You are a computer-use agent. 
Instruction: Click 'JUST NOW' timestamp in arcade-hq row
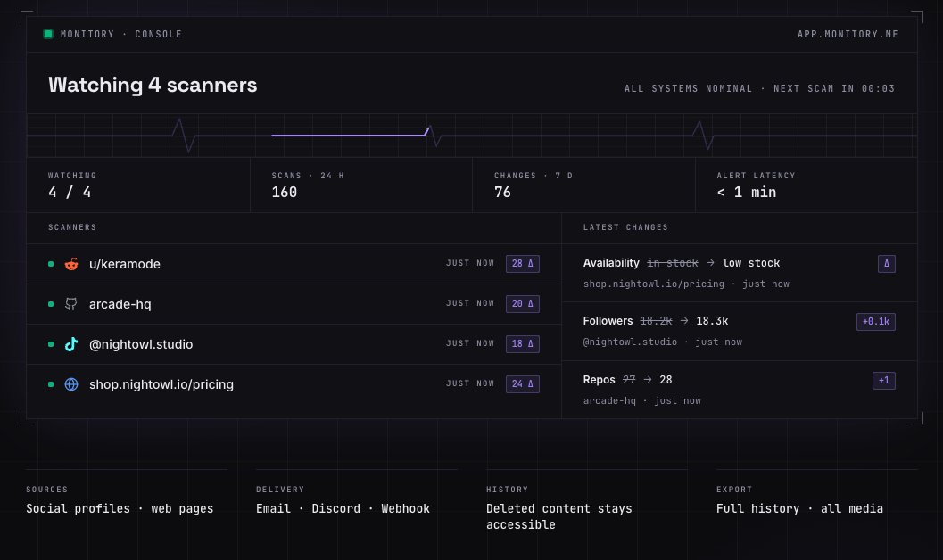(x=470, y=303)
